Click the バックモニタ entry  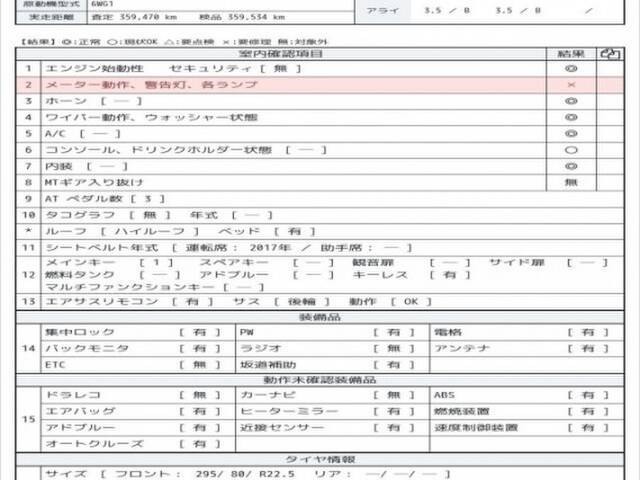pos(133,349)
